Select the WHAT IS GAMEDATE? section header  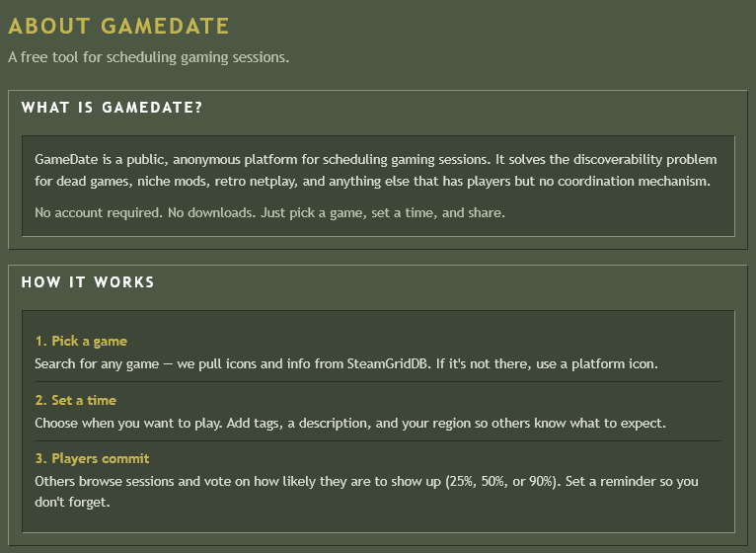point(112,108)
